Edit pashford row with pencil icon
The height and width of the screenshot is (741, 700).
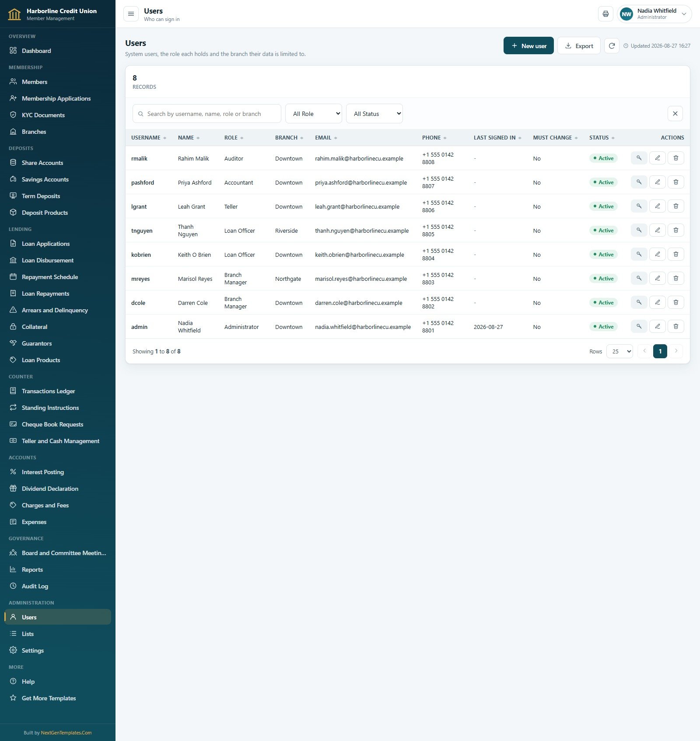tap(657, 182)
